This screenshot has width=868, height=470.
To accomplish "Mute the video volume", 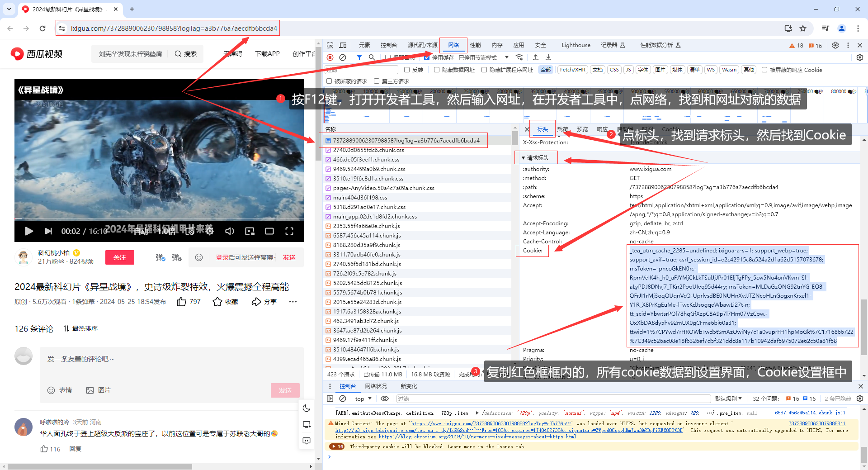I will [230, 231].
